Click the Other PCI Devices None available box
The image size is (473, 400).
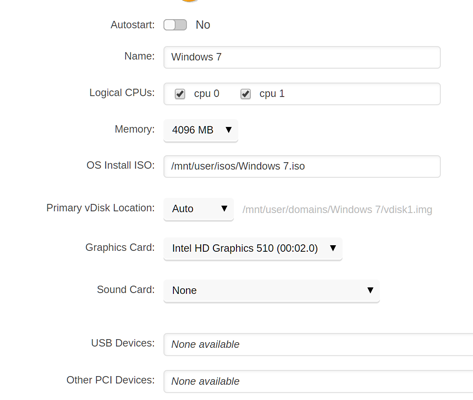tap(318, 381)
